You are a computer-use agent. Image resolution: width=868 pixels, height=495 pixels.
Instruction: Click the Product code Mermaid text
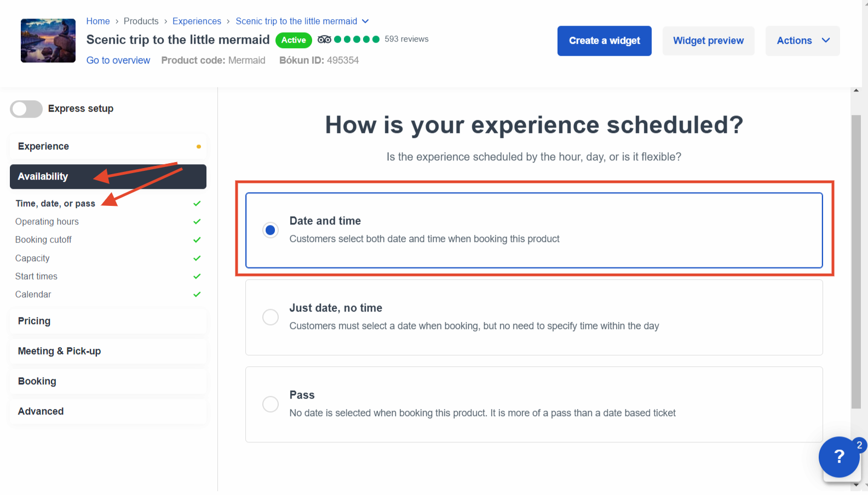point(213,60)
